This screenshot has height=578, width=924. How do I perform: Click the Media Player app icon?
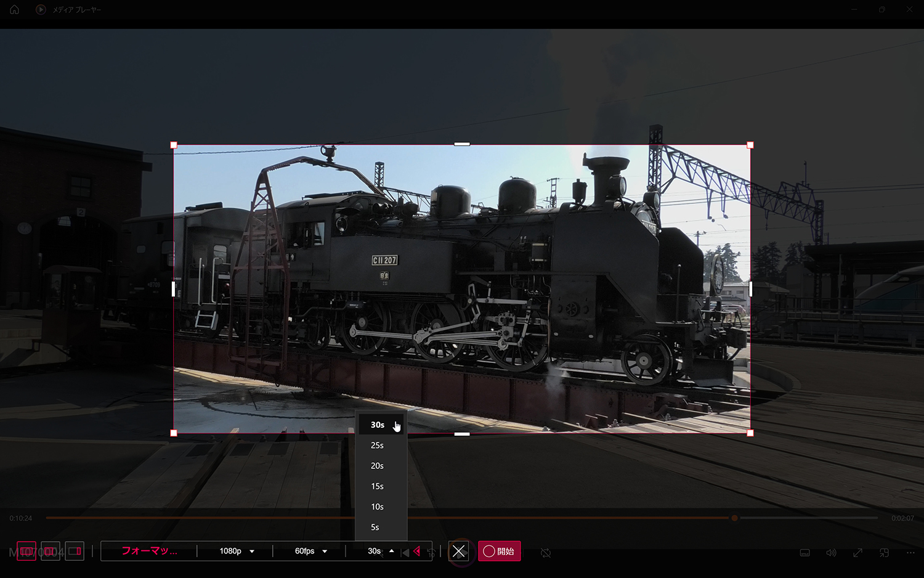pyautogui.click(x=41, y=10)
